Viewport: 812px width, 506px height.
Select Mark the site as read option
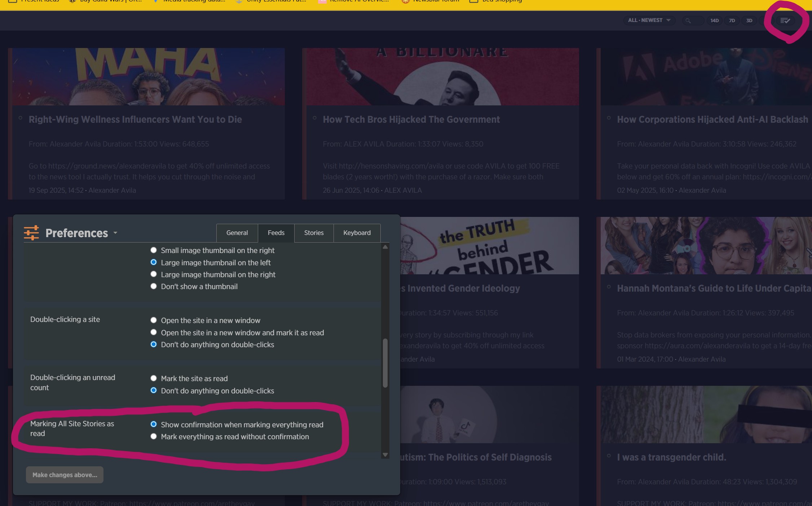click(154, 378)
